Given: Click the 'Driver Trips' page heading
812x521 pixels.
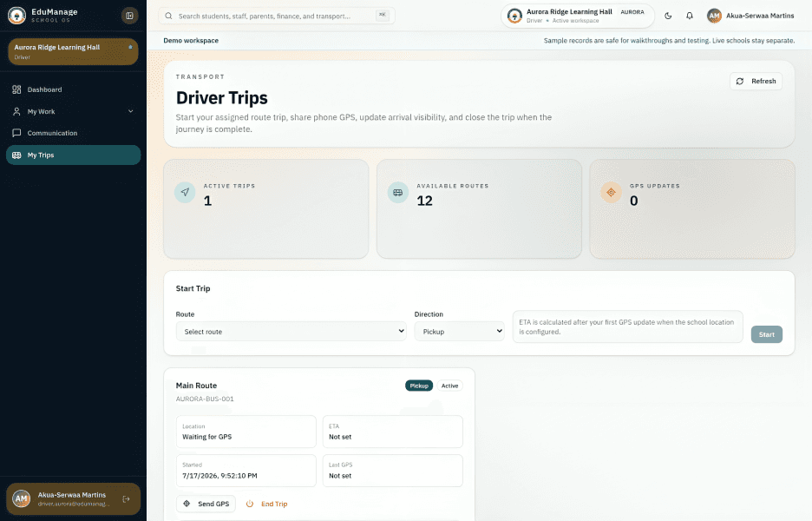Looking at the screenshot, I should tap(221, 98).
